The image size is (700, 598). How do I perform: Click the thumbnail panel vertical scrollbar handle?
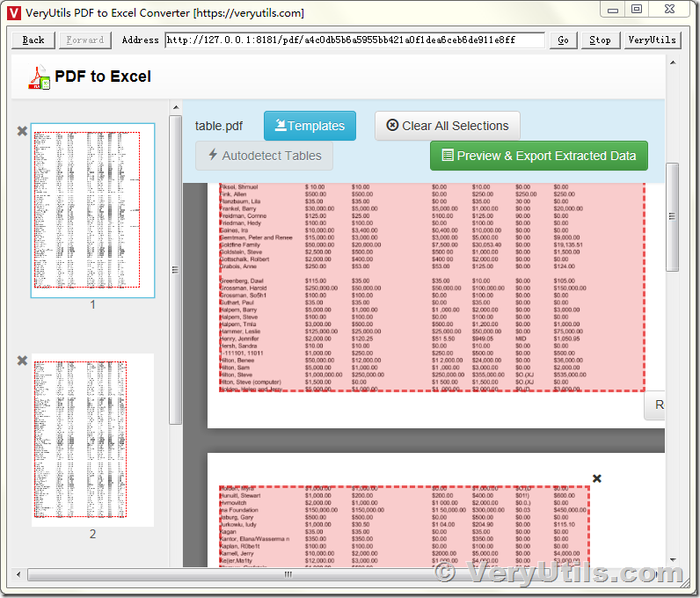click(176, 270)
